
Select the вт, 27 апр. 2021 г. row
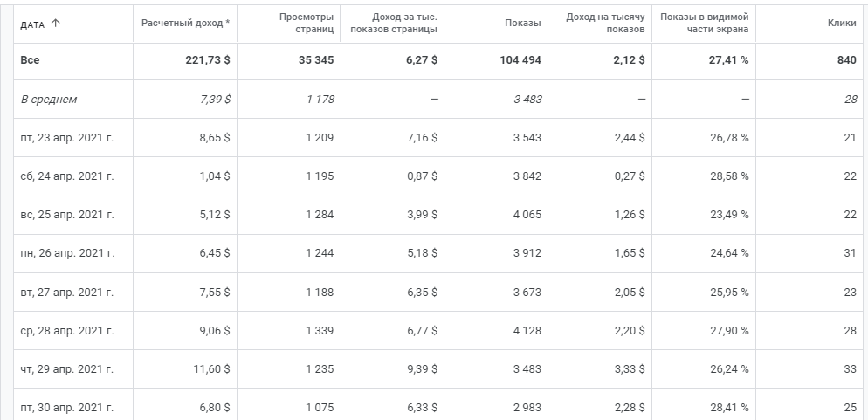(x=67, y=293)
